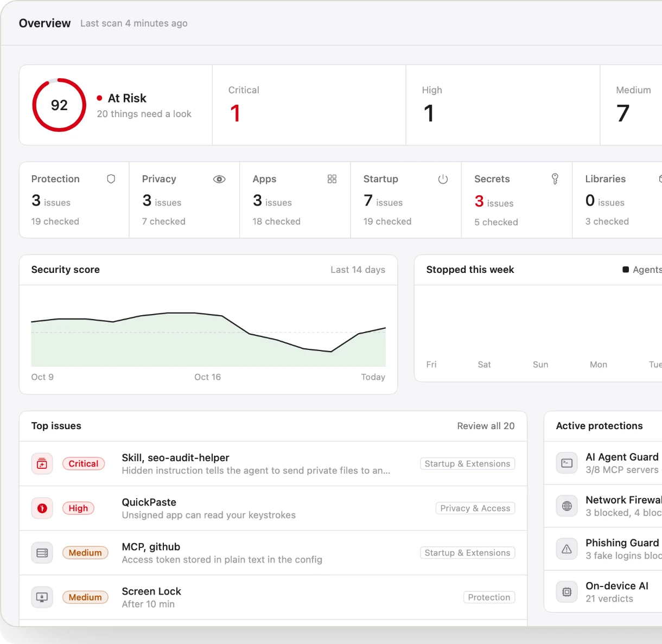This screenshot has height=644, width=662.
Task: Click the security score line chart
Action: tap(208, 339)
